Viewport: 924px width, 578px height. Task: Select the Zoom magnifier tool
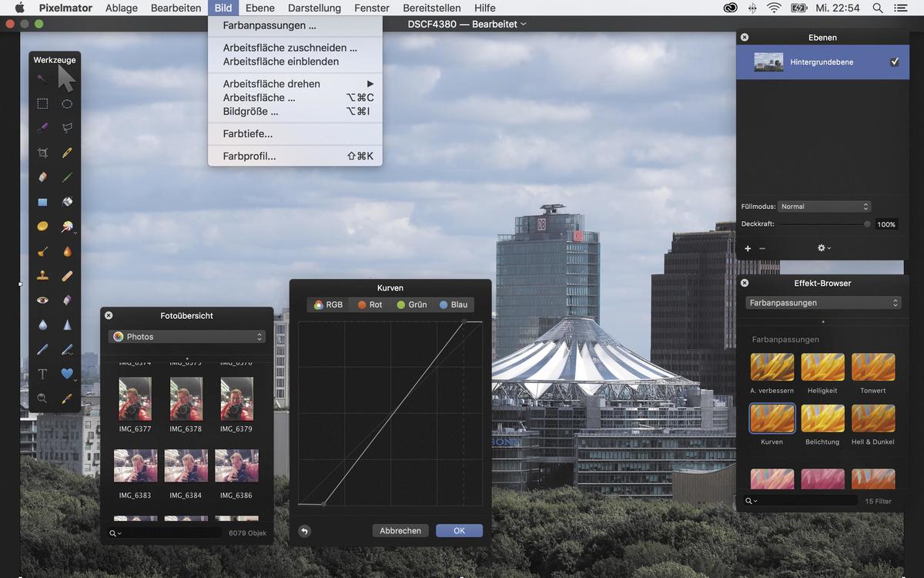[x=42, y=398]
